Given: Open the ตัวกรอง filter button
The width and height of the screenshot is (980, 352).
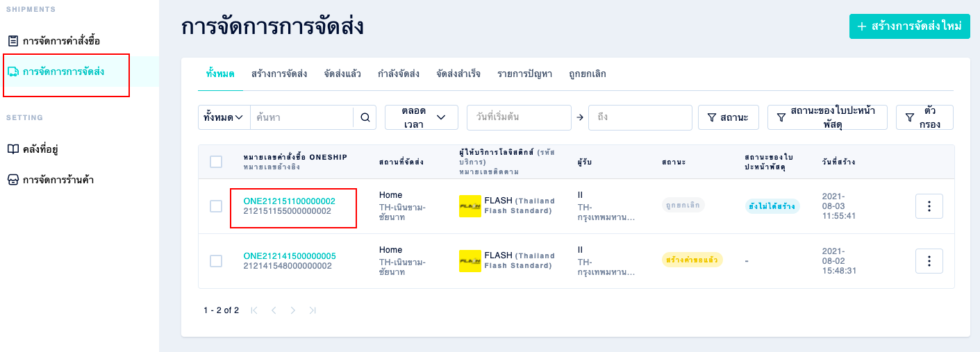Looking at the screenshot, I should pyautogui.click(x=924, y=117).
